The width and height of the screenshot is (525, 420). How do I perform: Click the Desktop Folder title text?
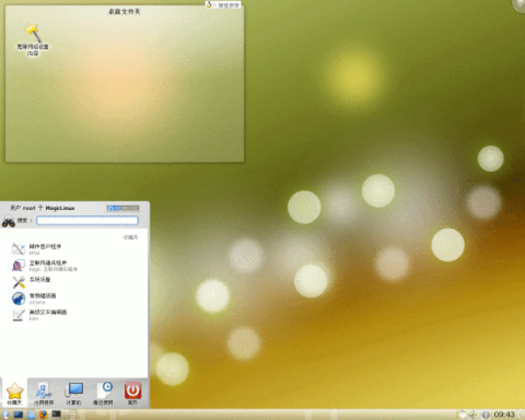[124, 11]
